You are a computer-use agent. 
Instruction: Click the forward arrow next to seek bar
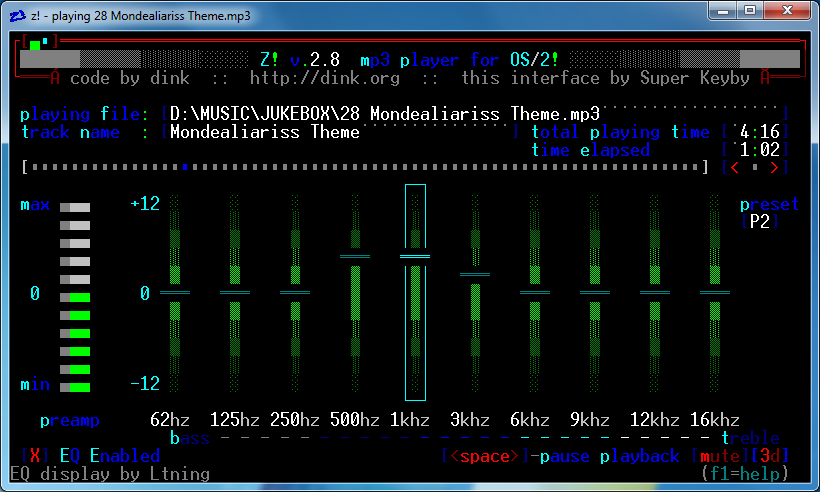(774, 167)
